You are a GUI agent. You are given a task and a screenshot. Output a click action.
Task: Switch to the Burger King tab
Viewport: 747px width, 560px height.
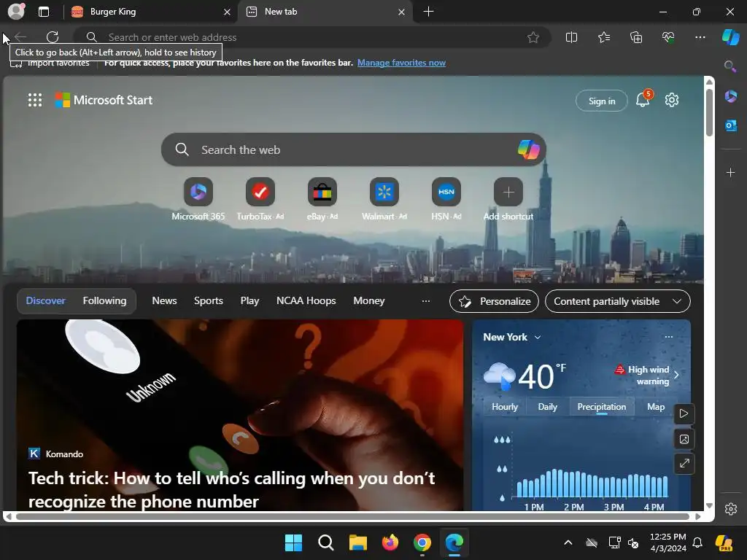tap(149, 12)
